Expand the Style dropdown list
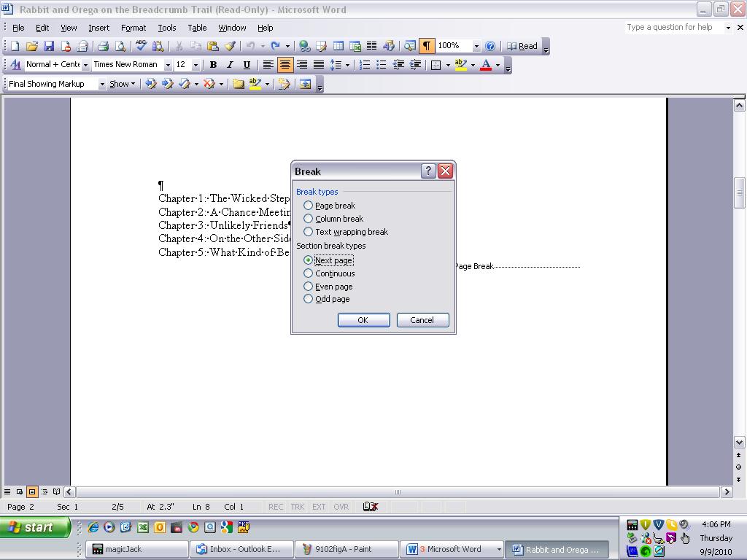The width and height of the screenshot is (747, 560). click(x=85, y=65)
